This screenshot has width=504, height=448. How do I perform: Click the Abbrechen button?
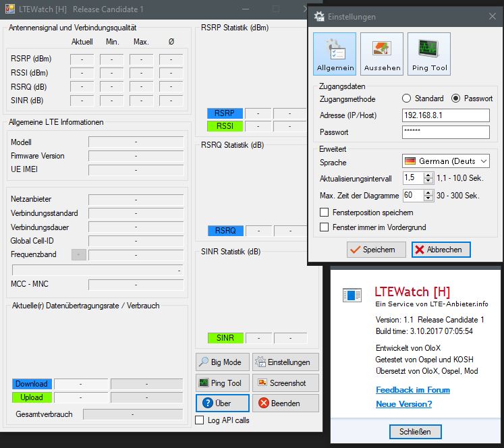point(441,250)
